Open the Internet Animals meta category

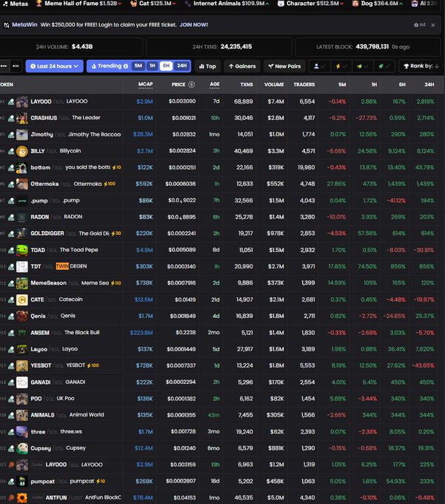[x=227, y=4]
